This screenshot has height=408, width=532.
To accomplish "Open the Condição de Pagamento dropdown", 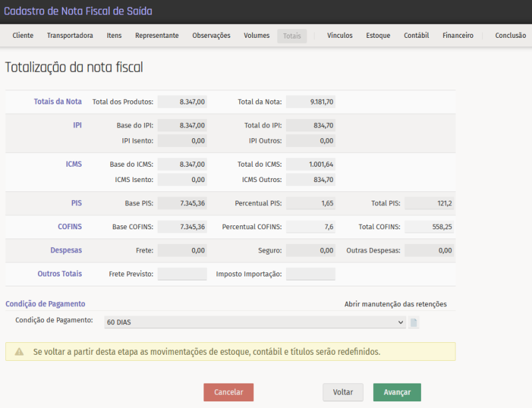I will [255, 322].
